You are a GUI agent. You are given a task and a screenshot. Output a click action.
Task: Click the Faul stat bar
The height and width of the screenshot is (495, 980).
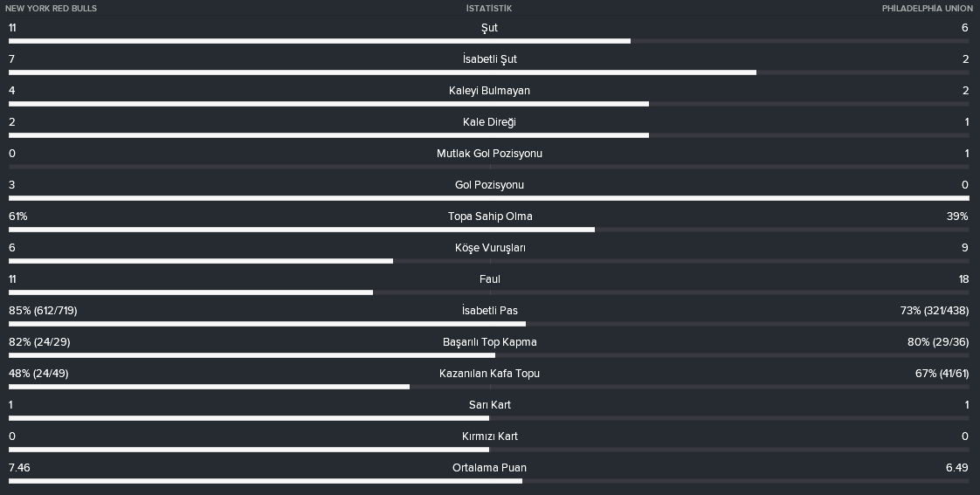489,292
